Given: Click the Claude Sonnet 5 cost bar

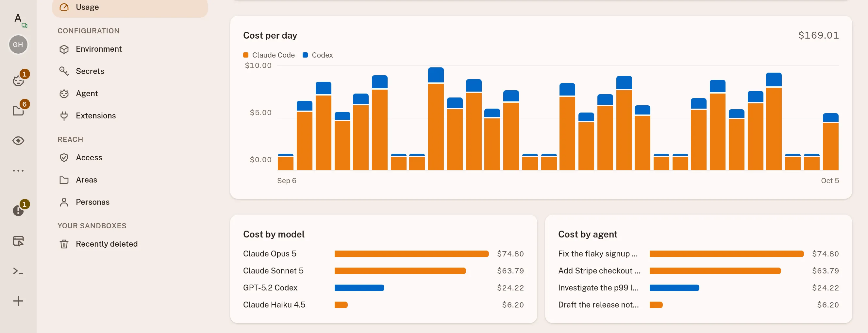Looking at the screenshot, I should [400, 271].
